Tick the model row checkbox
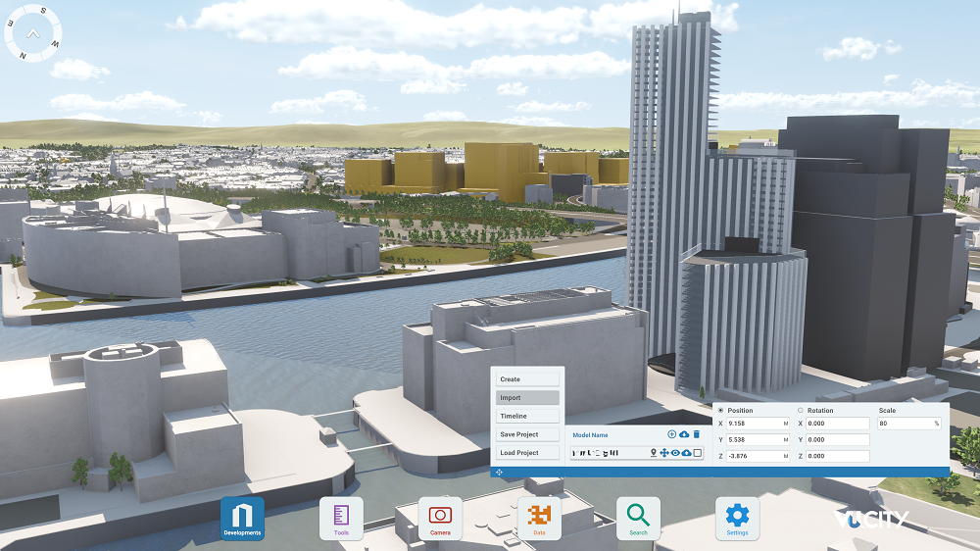The width and height of the screenshot is (980, 551). click(x=698, y=452)
